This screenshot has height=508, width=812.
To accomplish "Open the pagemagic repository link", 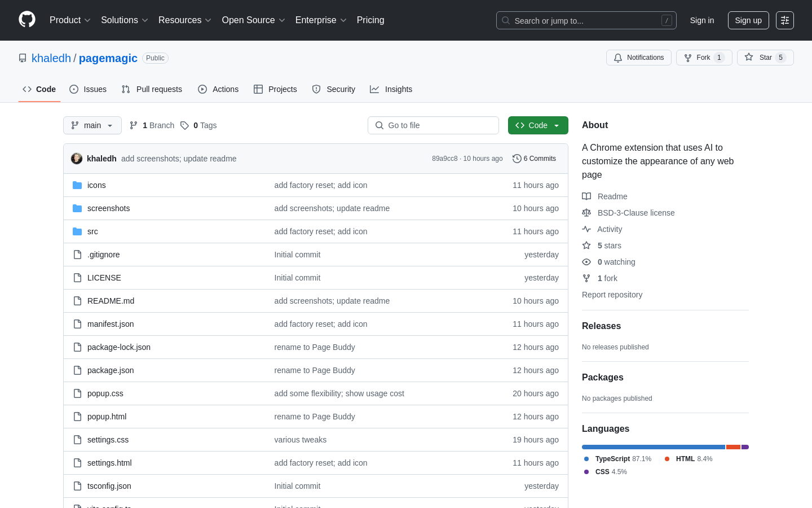I will pyautogui.click(x=108, y=58).
